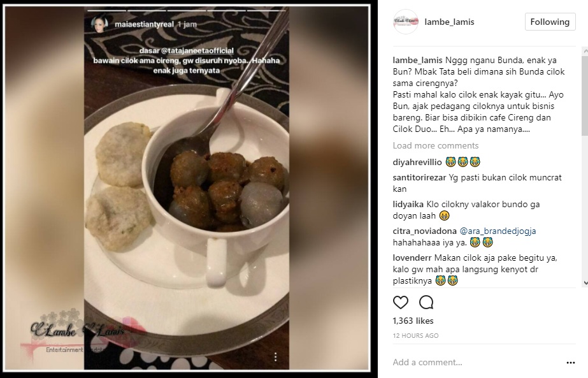This screenshot has width=588, height=378.
Task: Click the speech bubble comment icon
Action: 426,302
